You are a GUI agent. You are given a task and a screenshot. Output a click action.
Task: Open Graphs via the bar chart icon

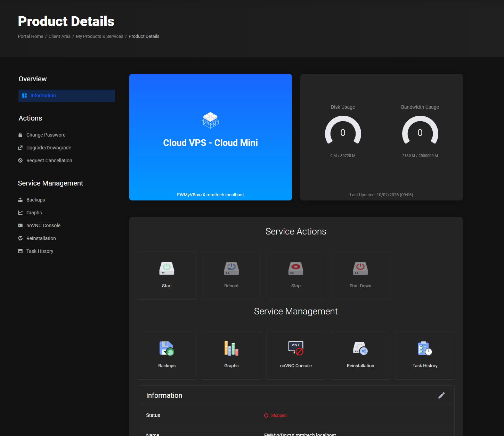(231, 348)
